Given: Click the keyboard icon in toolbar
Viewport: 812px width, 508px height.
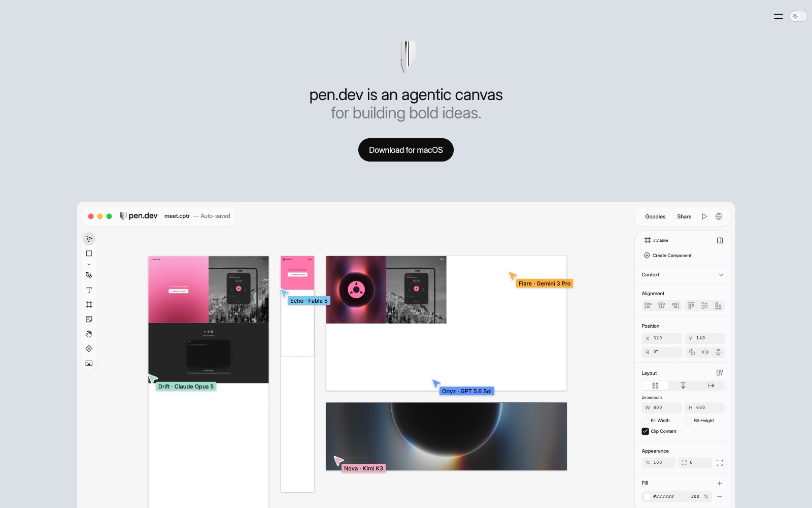Looking at the screenshot, I should [89, 363].
